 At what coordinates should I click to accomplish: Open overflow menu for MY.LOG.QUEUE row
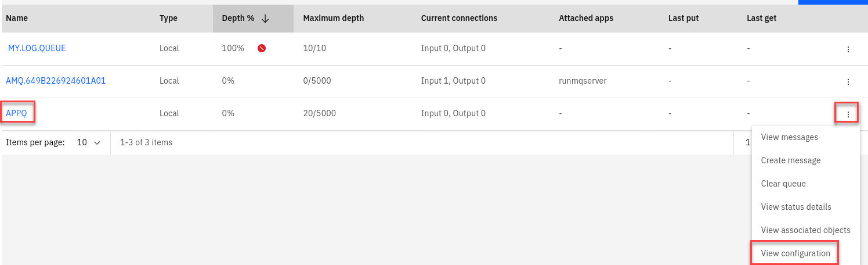click(848, 49)
